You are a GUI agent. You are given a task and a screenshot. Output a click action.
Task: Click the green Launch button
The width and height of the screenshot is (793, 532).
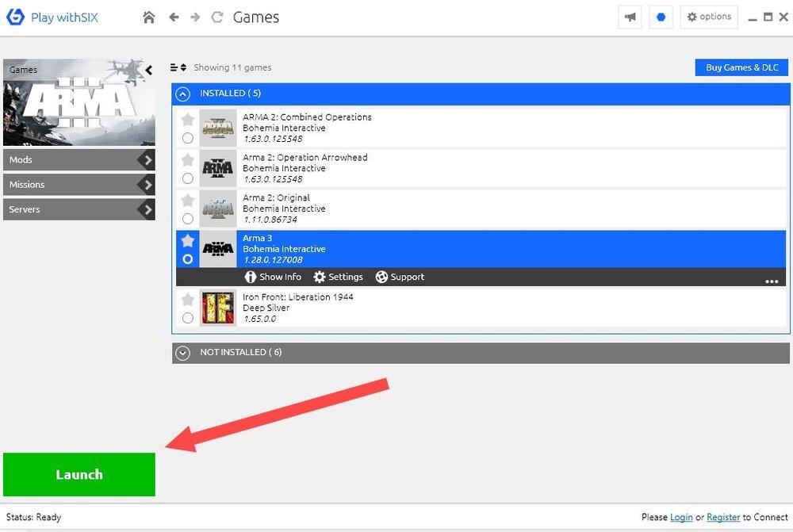79,474
